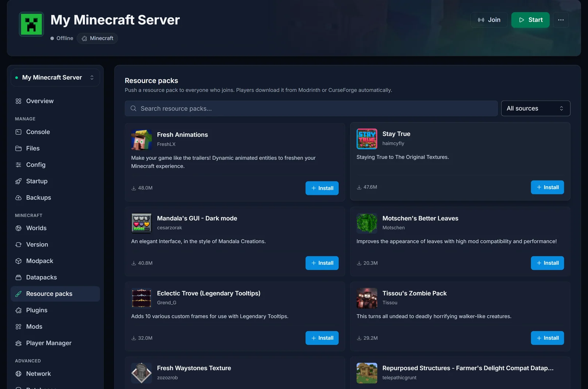The width and height of the screenshot is (588, 389).
Task: Go to the Overview page
Action: pyautogui.click(x=55, y=101)
